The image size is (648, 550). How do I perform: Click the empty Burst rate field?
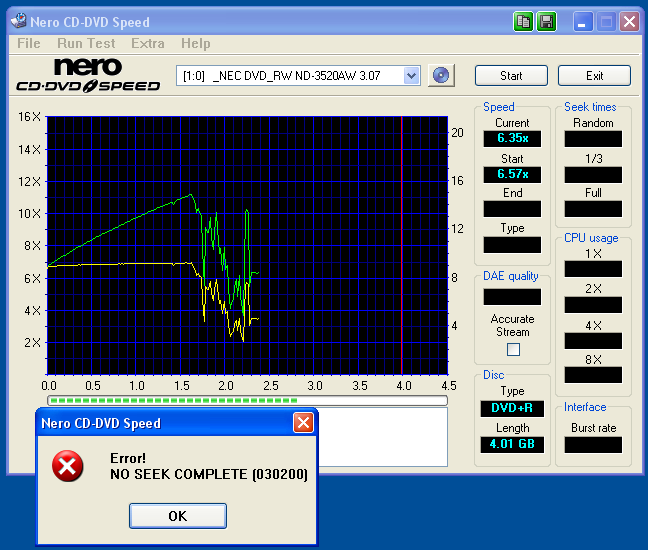[593, 445]
